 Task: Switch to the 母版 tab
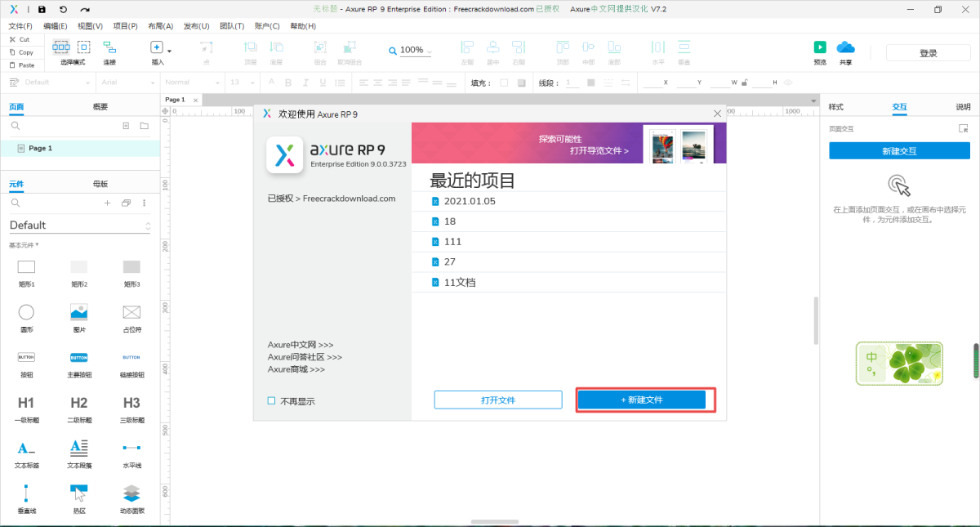[100, 184]
